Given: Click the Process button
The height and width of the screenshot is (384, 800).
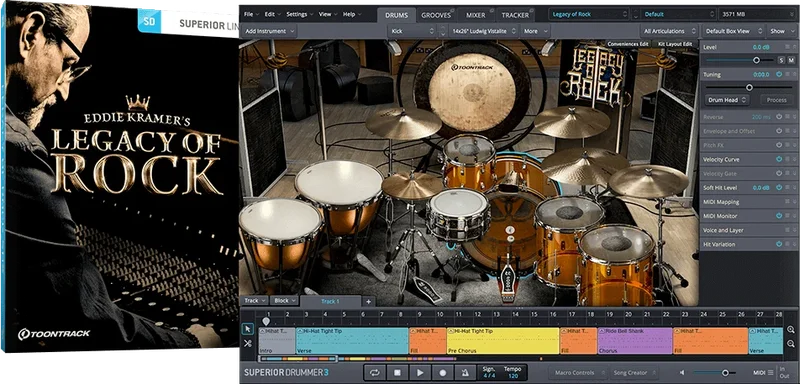Looking at the screenshot, I should click(x=776, y=100).
